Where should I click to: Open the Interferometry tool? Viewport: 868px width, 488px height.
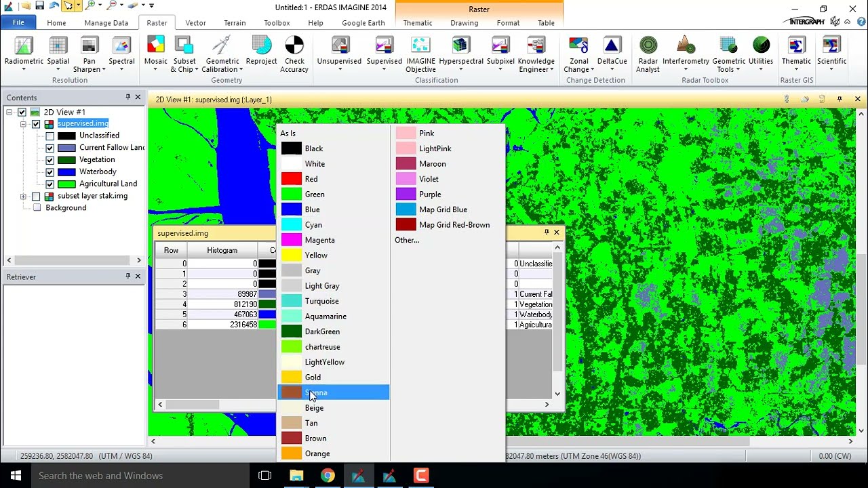click(686, 53)
